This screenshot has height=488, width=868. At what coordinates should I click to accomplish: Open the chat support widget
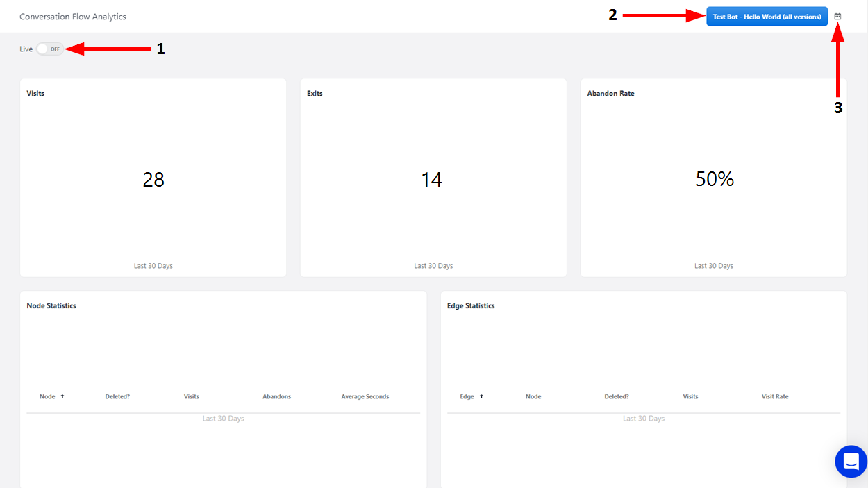click(851, 461)
